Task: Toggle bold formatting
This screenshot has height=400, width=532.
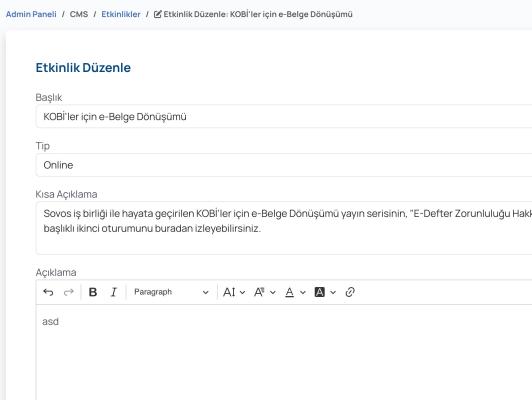Action: (93, 292)
